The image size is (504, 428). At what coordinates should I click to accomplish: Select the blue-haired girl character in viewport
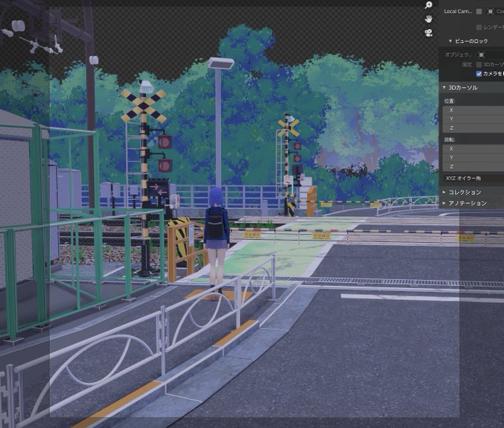point(216,238)
